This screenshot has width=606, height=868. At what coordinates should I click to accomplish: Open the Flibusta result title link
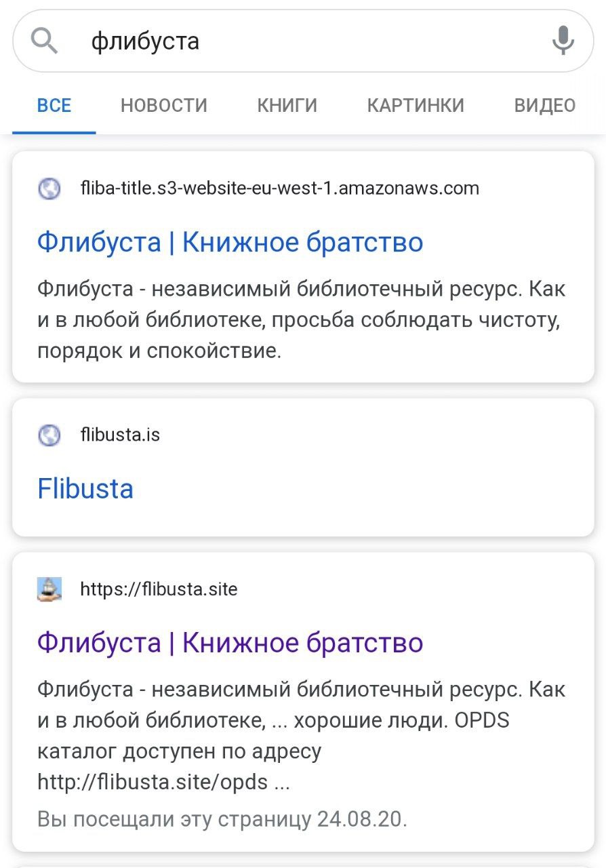tap(85, 489)
